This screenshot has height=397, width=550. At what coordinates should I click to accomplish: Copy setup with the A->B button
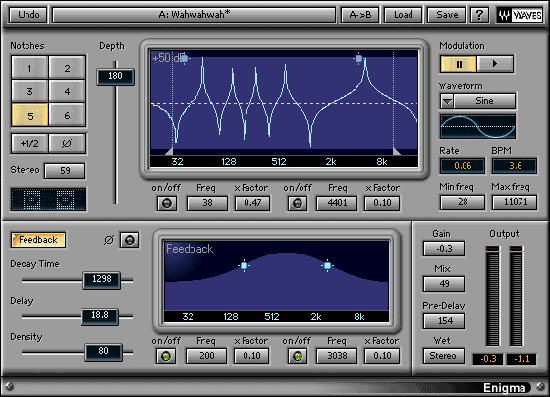click(360, 15)
